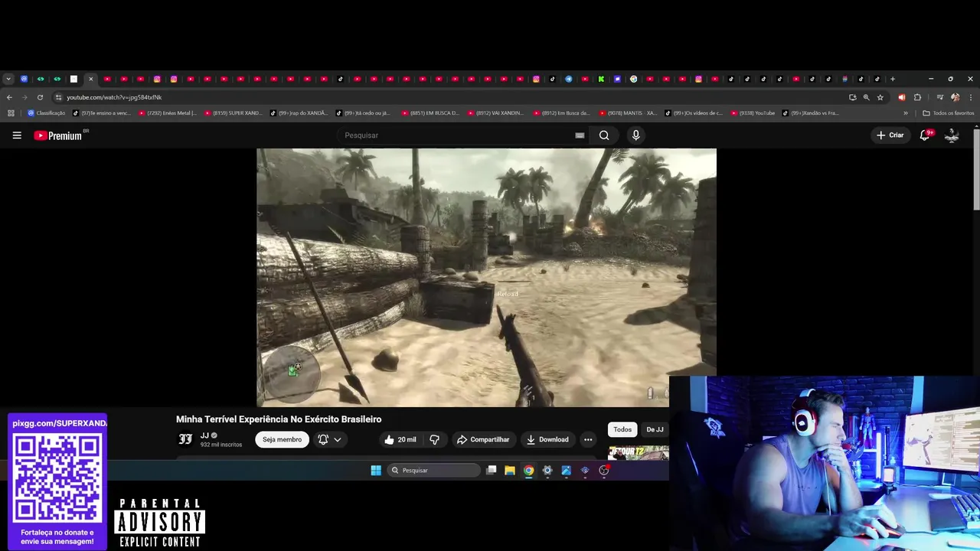Open a new browser tab
Image resolution: width=980 pixels, height=551 pixels.
893,79
